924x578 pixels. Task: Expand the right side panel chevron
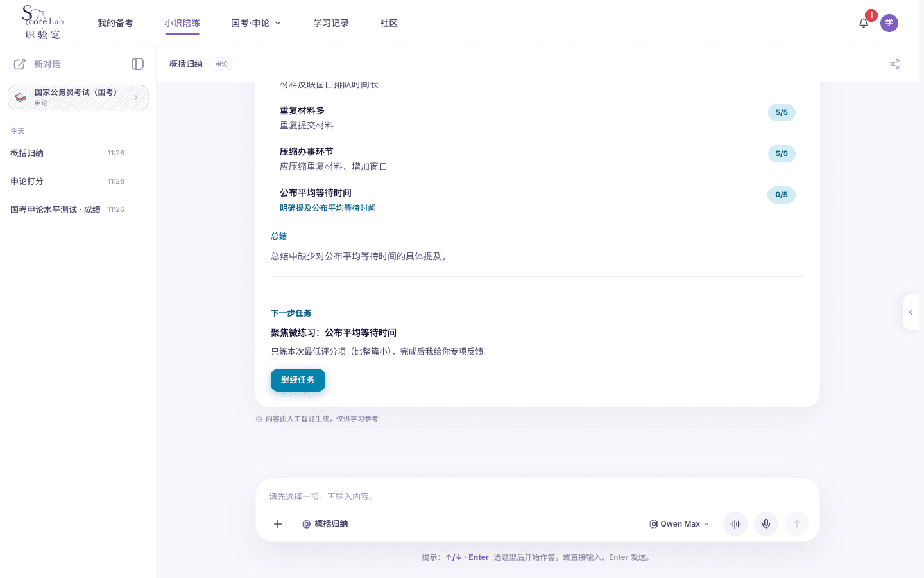point(911,312)
